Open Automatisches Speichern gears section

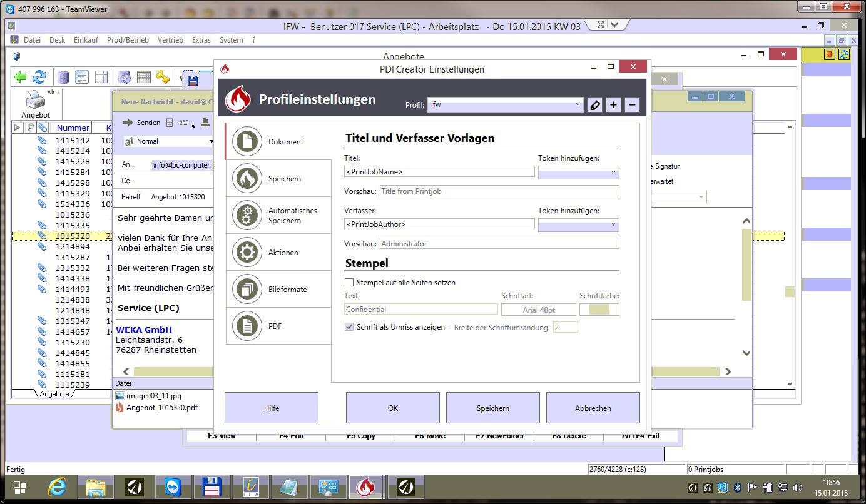pos(247,216)
